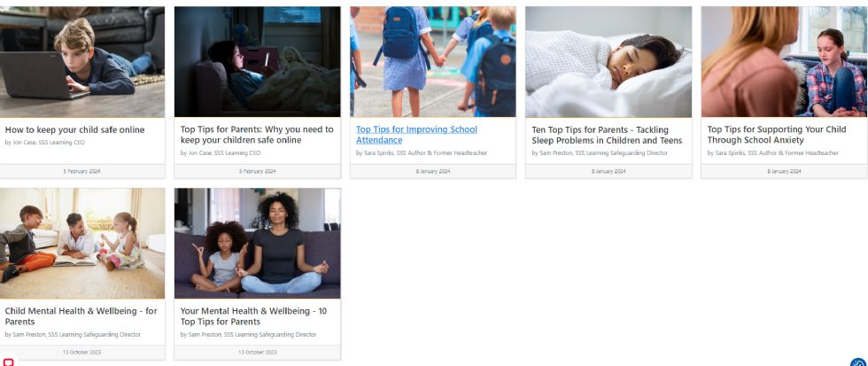
Task: Open 'Top Tips for Improving School Attendance' link
Action: (x=416, y=135)
